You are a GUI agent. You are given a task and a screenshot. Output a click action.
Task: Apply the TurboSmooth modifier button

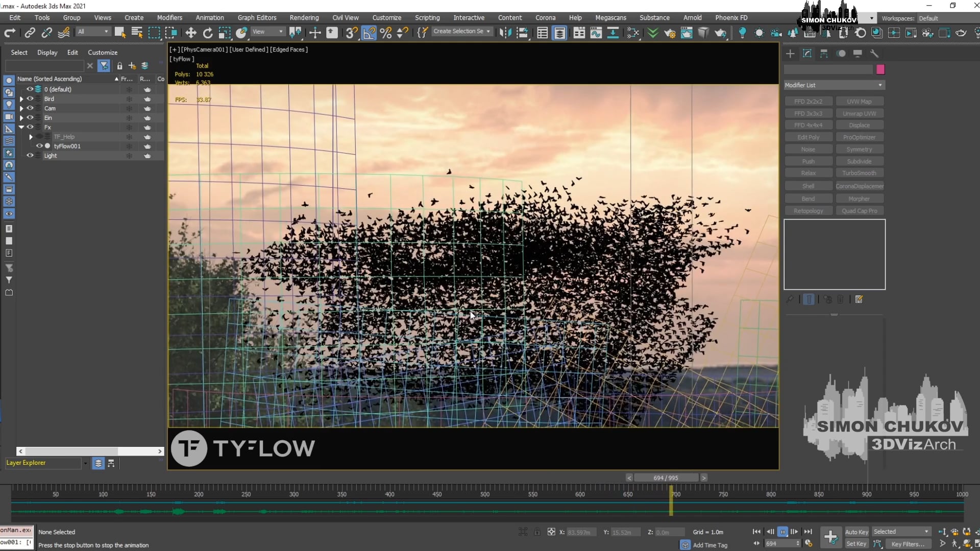pos(860,172)
